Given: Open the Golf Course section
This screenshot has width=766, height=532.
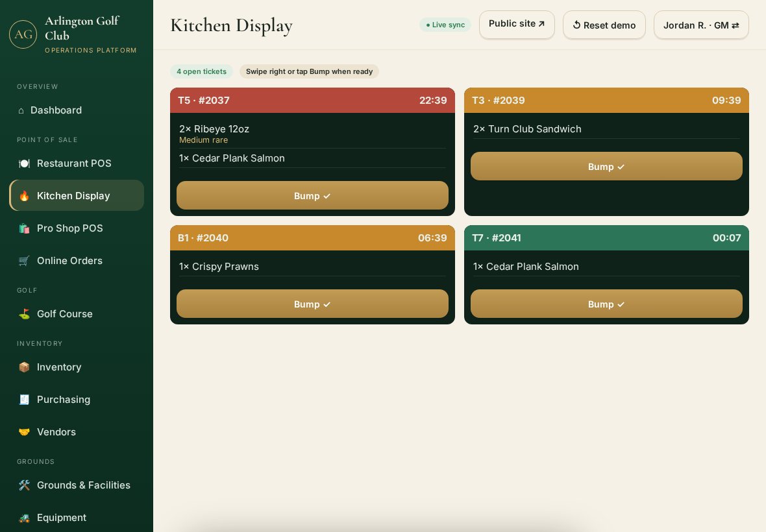Looking at the screenshot, I should (77, 314).
